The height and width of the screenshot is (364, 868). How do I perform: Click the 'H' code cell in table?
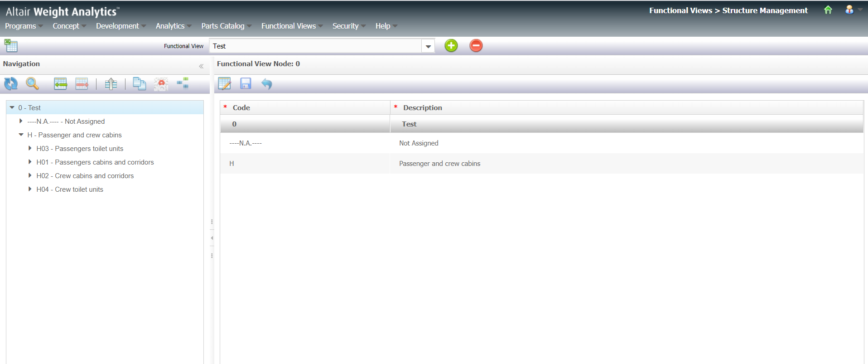click(305, 164)
